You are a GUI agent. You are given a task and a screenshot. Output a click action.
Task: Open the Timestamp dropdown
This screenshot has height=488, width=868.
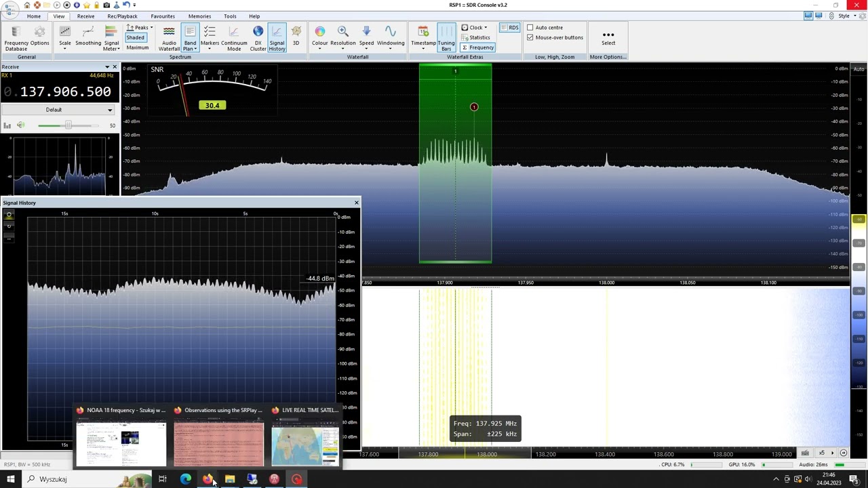coord(423,37)
